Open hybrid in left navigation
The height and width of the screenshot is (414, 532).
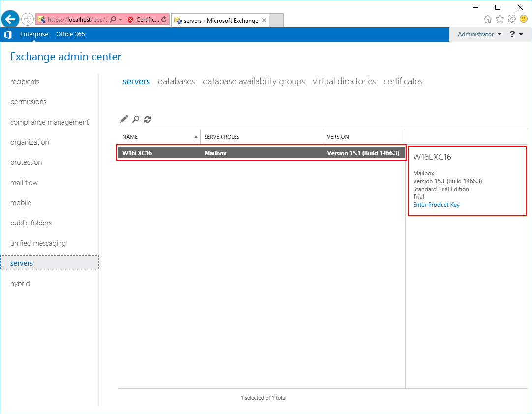point(20,284)
